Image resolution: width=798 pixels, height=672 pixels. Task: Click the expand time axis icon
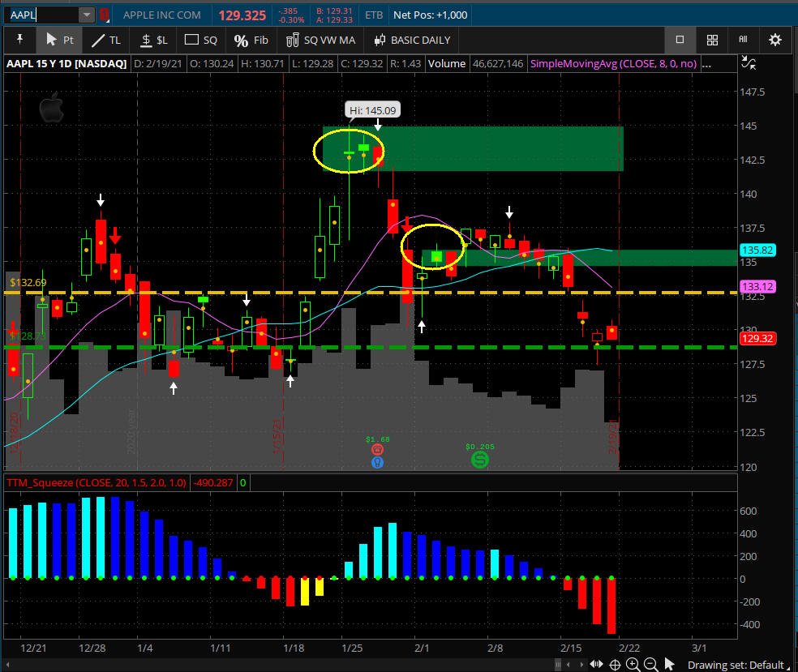pyautogui.click(x=596, y=665)
